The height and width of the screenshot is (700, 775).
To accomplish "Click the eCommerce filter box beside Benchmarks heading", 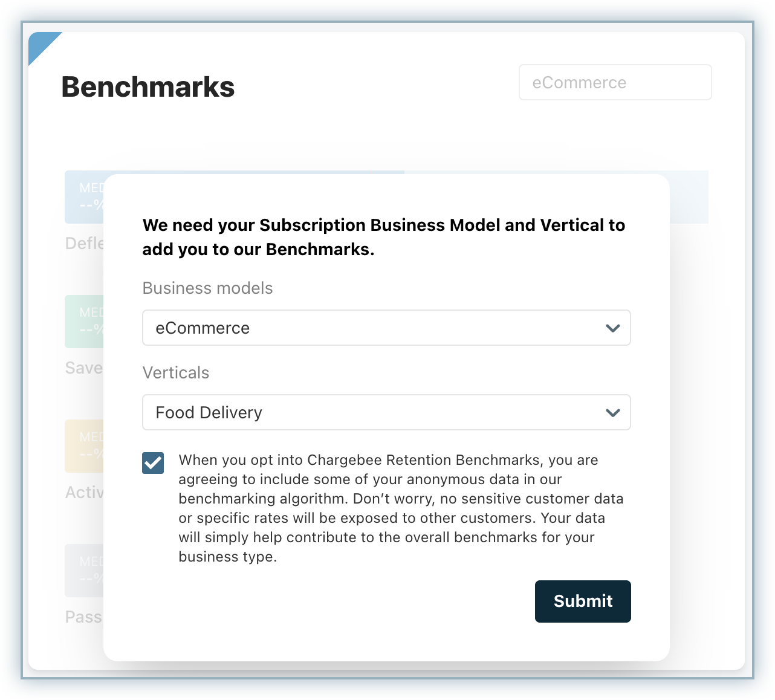I will [615, 82].
